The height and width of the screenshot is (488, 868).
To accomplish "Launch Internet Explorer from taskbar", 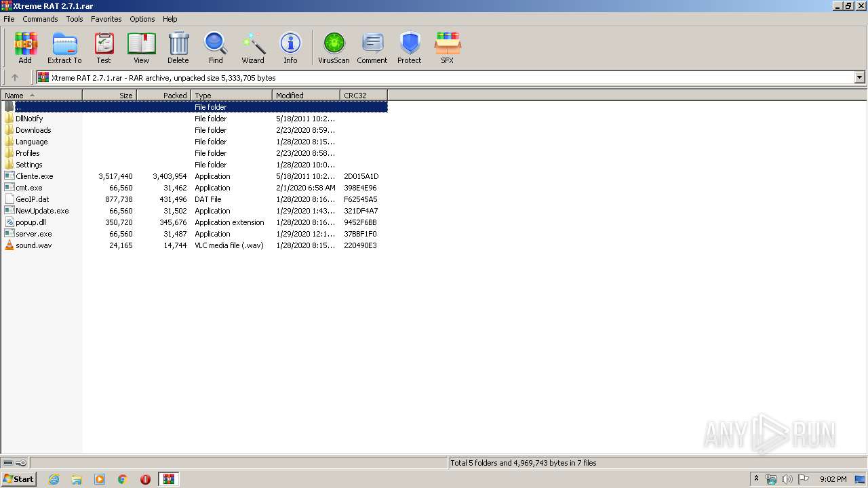I will tap(54, 479).
